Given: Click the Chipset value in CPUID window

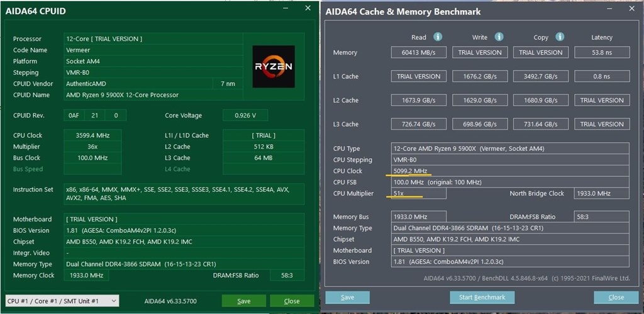Looking at the screenshot, I should [x=184, y=242].
